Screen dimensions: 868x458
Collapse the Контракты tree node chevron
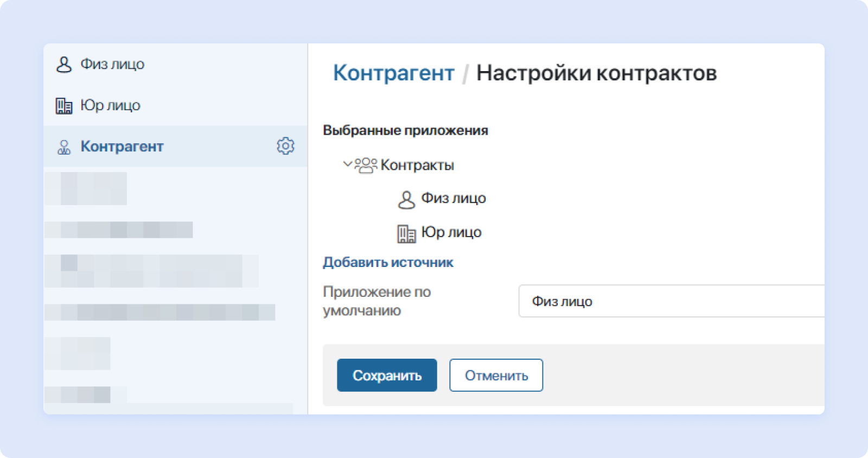point(347,163)
